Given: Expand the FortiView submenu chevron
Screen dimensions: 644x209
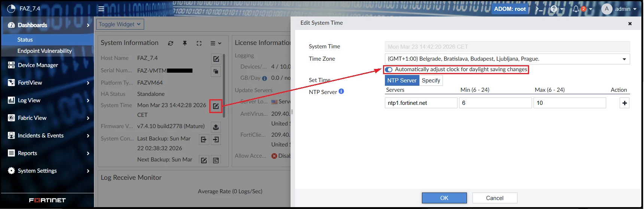Looking at the screenshot, I should click(88, 83).
